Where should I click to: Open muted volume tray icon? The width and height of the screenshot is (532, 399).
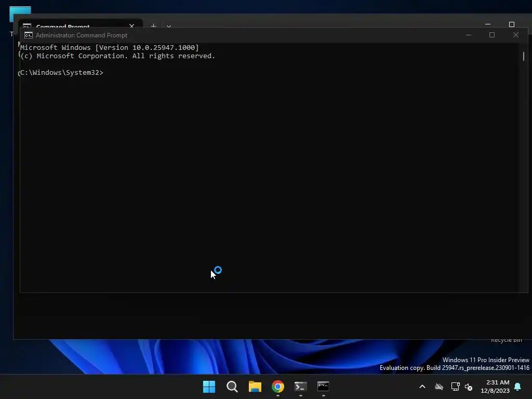pyautogui.click(x=469, y=387)
